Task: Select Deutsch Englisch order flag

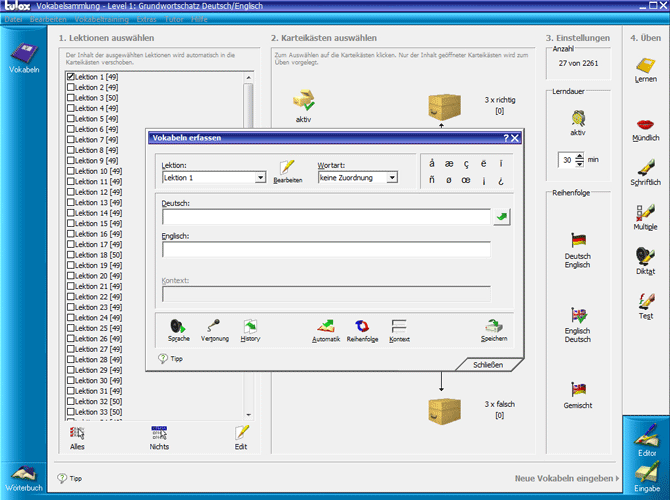Action: coord(578,251)
